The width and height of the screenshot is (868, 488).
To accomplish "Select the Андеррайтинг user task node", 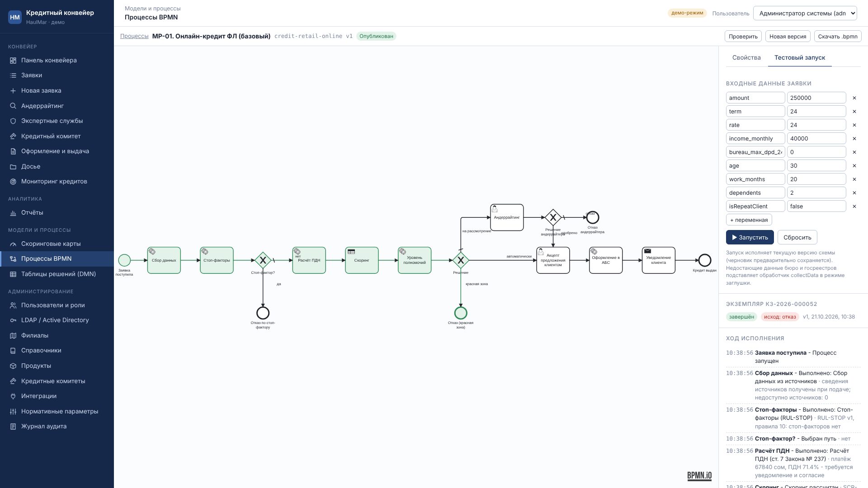I will [507, 217].
